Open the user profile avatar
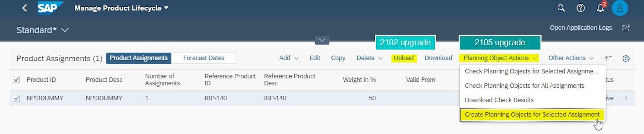Image resolution: width=644 pixels, height=134 pixels. [x=619, y=8]
